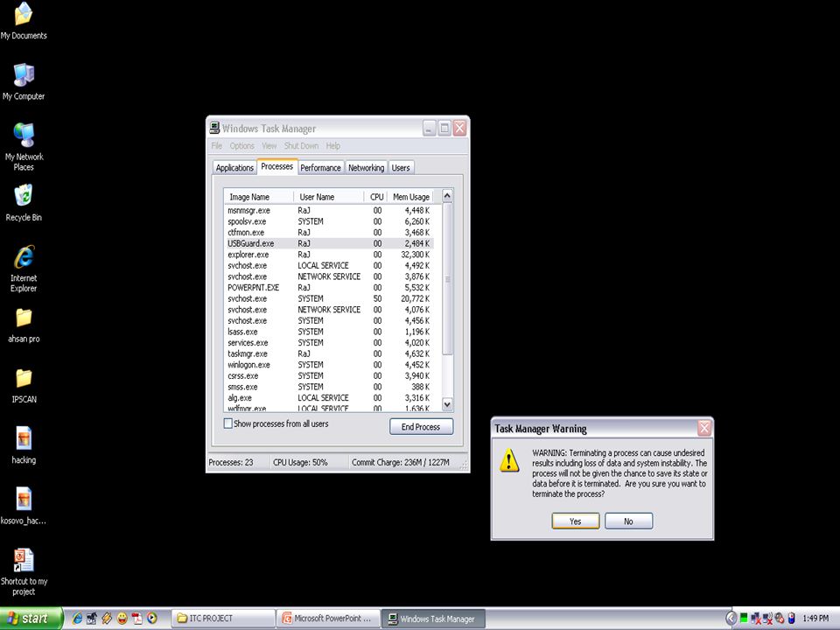Select the explorer.exe process row
This screenshot has height=630, width=840.
click(329, 255)
